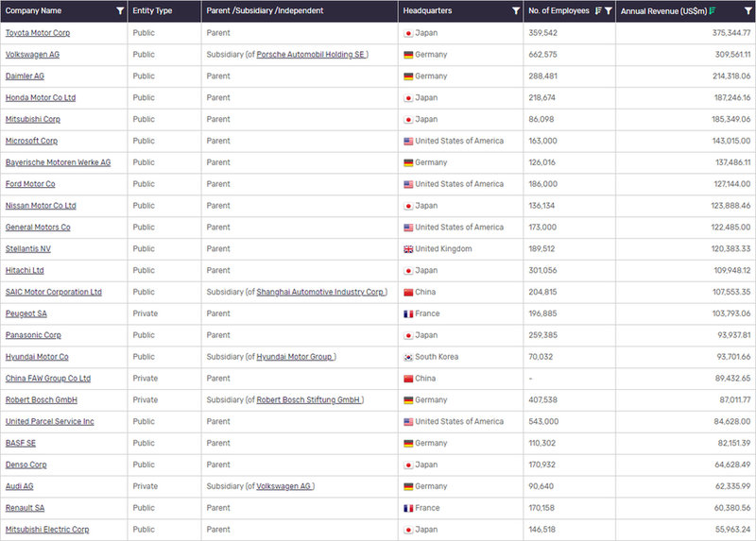Screen dimensions: 756x541
Task: Click the Company Name header label
Action: click(33, 10)
